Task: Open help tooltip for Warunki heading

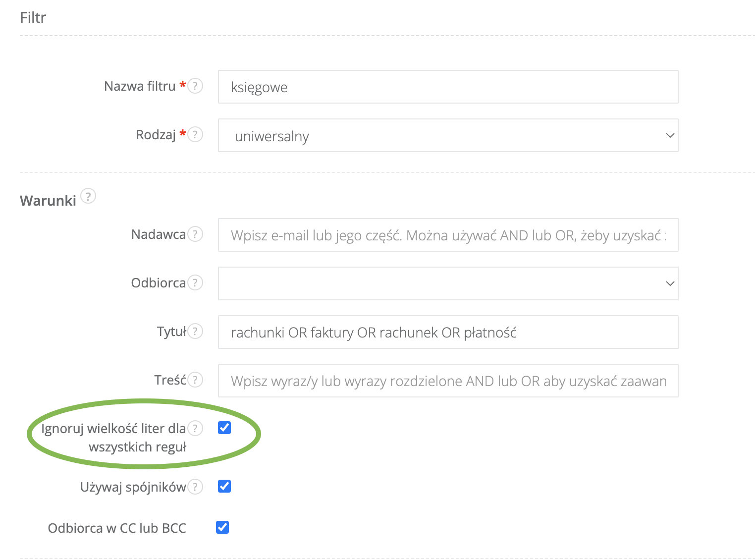Action: coord(88,196)
